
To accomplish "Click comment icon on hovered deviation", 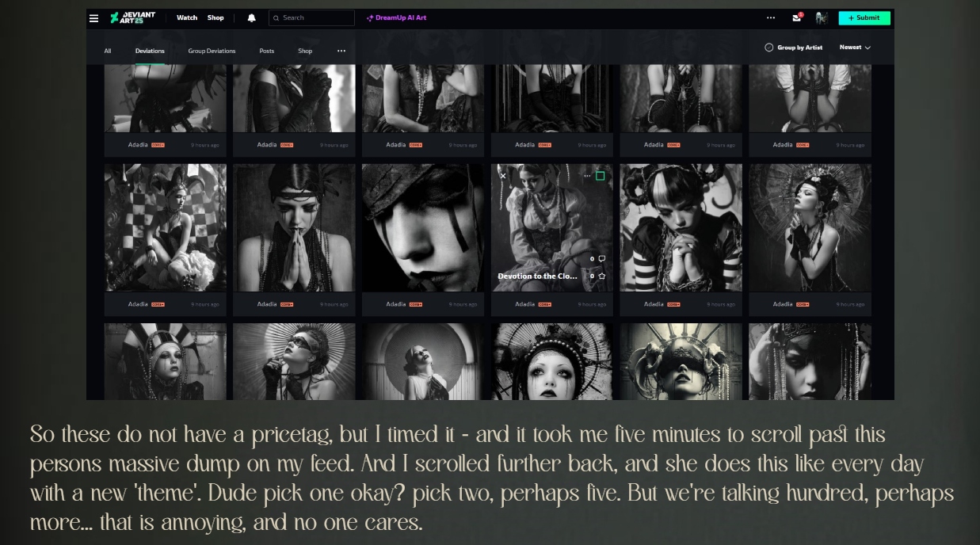I will point(601,259).
